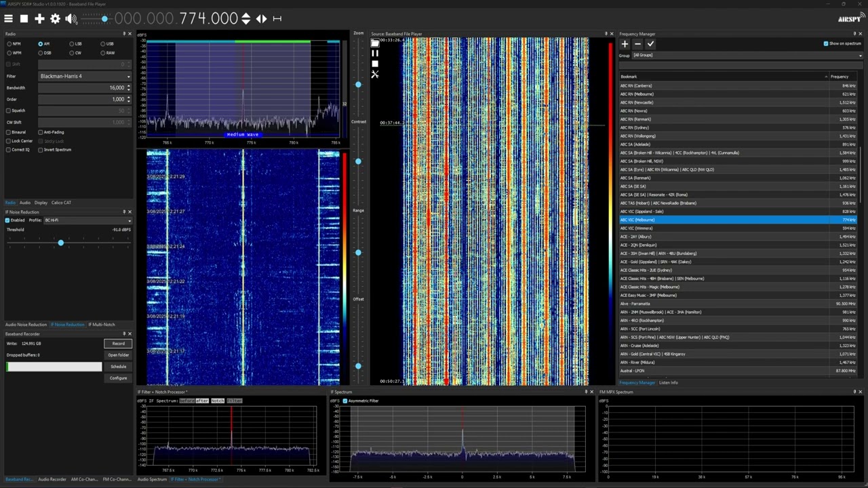Adjust the volume slider handle

pyautogui.click(x=104, y=19)
